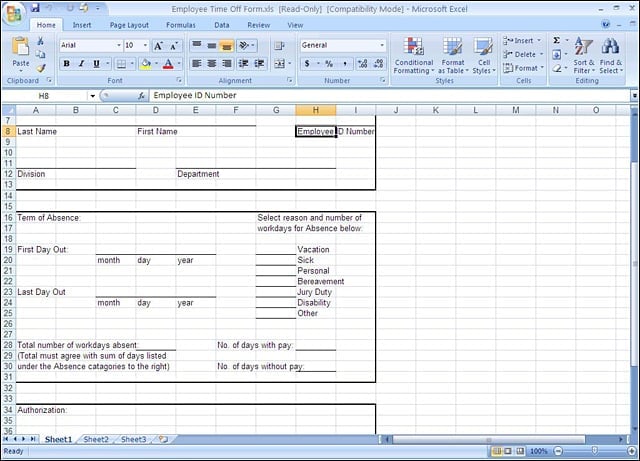This screenshot has height=461, width=640.
Task: Click the Office button logo
Action: pos(13,14)
